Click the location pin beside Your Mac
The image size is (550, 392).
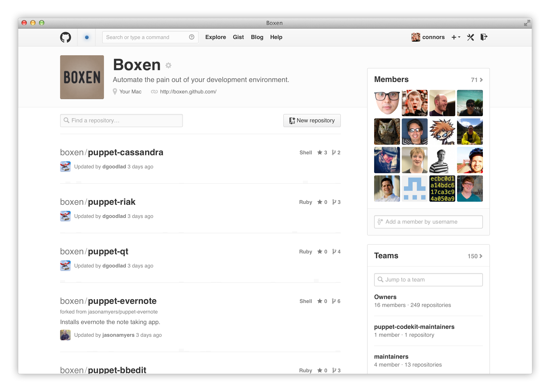tap(115, 91)
